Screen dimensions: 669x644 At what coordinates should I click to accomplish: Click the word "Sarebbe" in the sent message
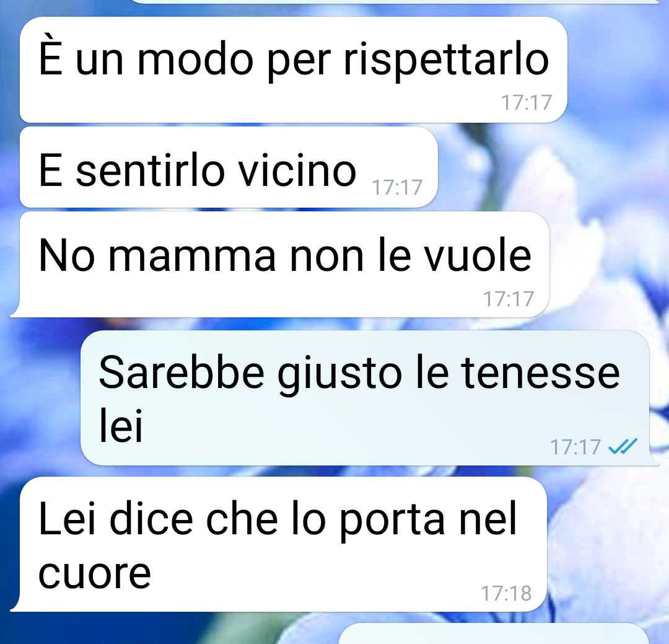pyautogui.click(x=181, y=372)
